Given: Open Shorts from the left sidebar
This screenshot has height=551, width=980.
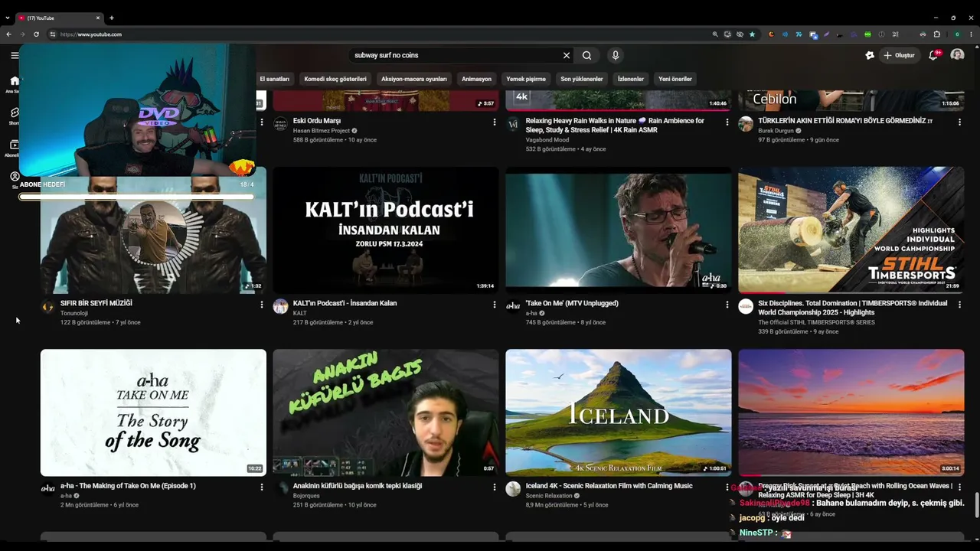Looking at the screenshot, I should tap(14, 116).
